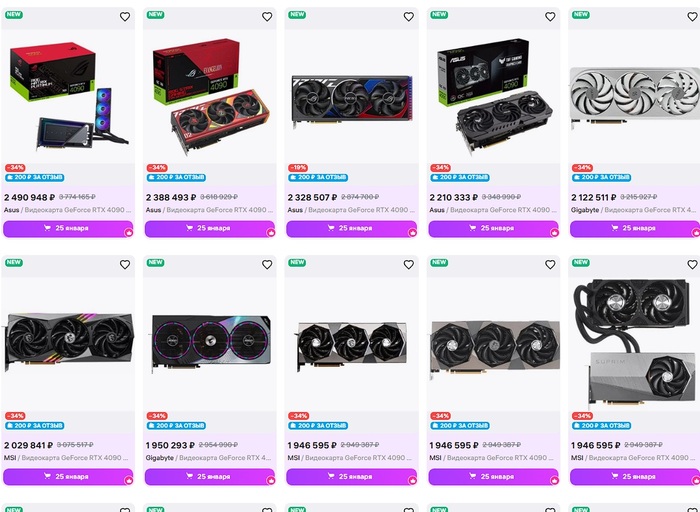Click the cart button for the 2 328 507 ₽ card

coord(351,229)
